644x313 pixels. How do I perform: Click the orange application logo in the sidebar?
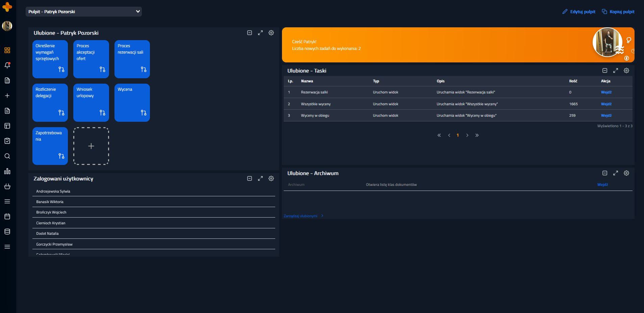point(7,7)
